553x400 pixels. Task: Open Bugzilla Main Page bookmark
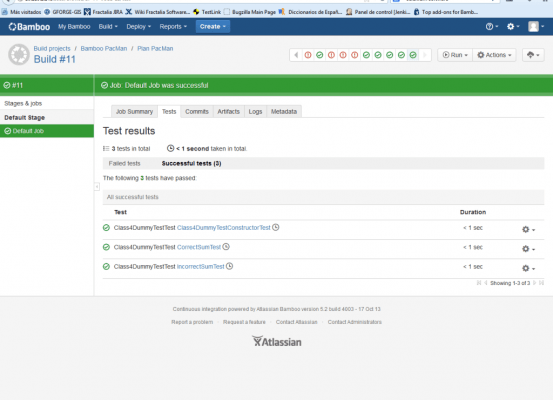250,12
